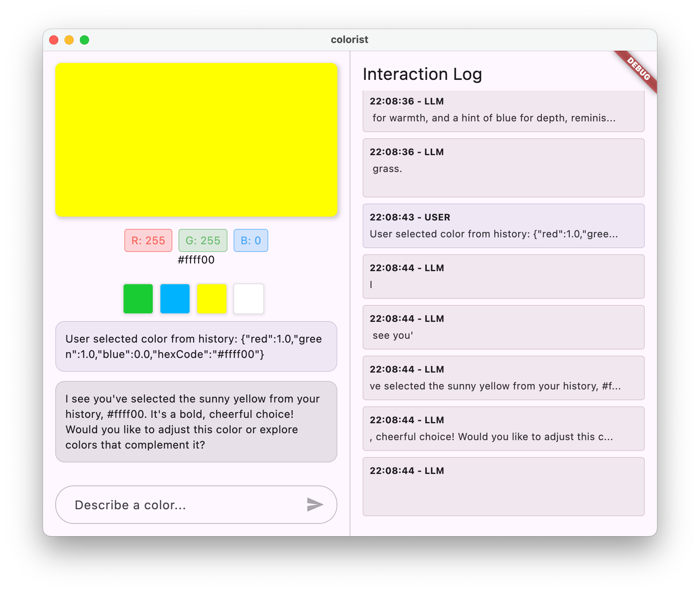
Task: Select the green swatch from color history
Action: 138,299
